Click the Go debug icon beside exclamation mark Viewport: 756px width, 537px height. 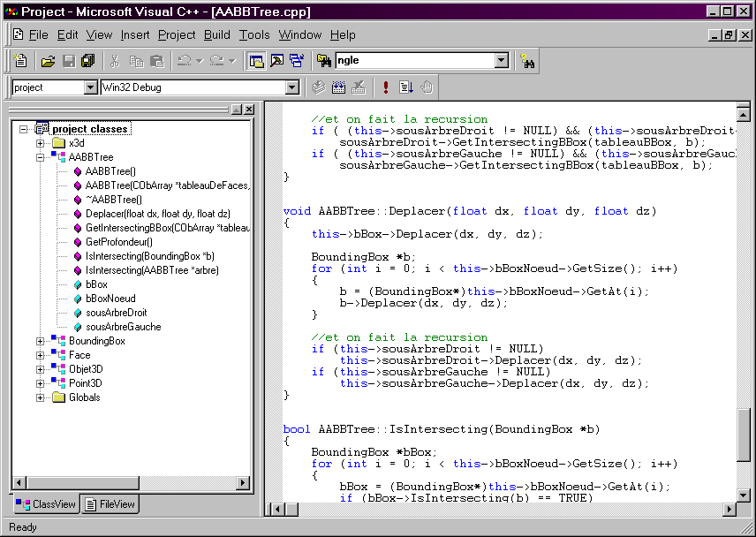(406, 87)
